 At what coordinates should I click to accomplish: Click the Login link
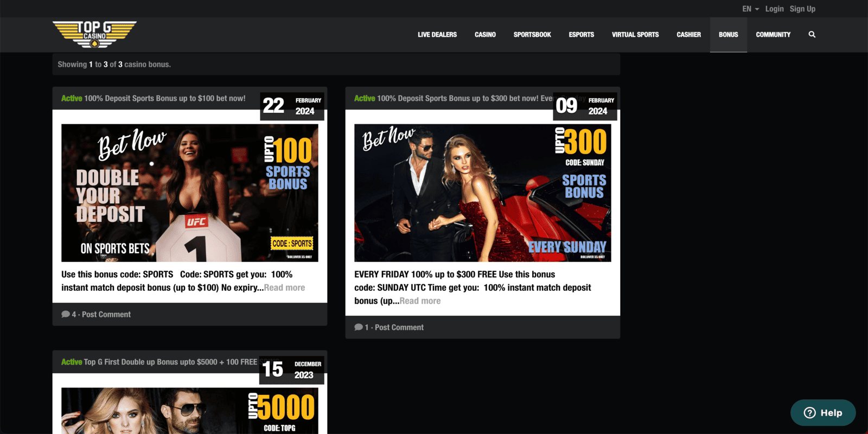pos(774,9)
